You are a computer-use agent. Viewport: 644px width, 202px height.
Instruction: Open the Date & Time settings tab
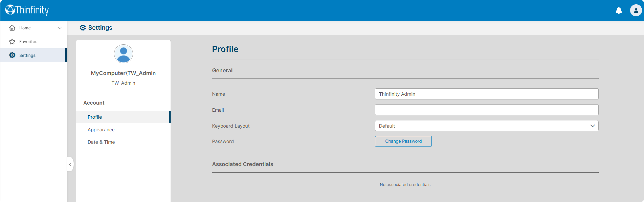coord(123,142)
